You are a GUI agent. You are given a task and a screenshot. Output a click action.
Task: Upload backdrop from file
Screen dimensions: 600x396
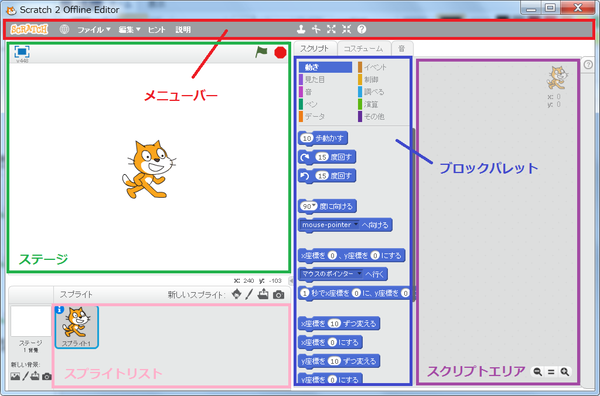click(35, 376)
